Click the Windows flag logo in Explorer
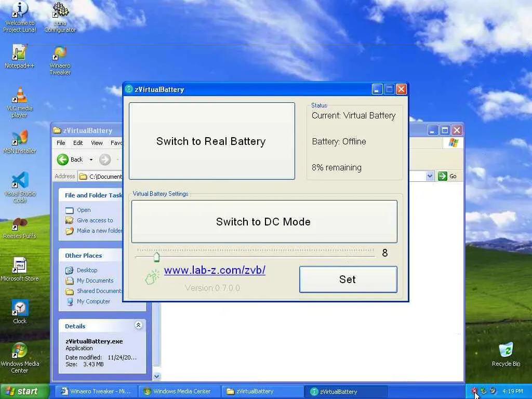The image size is (532, 399). pyautogui.click(x=453, y=143)
